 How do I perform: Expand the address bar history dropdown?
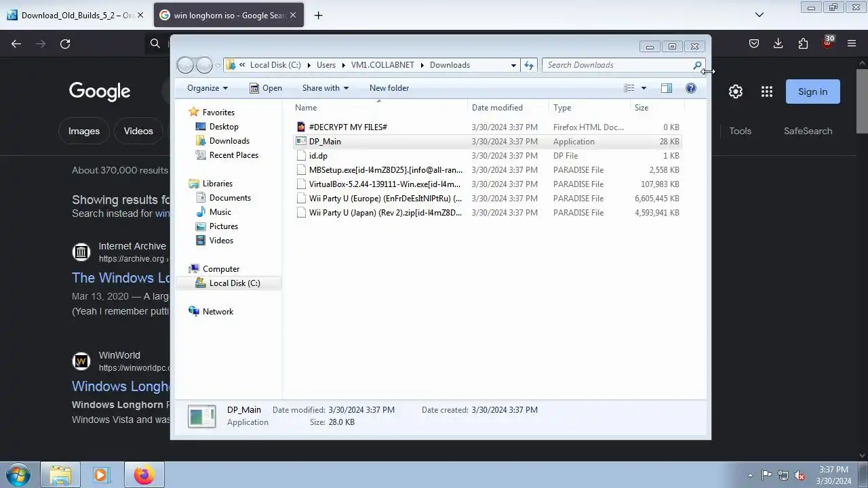pyautogui.click(x=513, y=65)
